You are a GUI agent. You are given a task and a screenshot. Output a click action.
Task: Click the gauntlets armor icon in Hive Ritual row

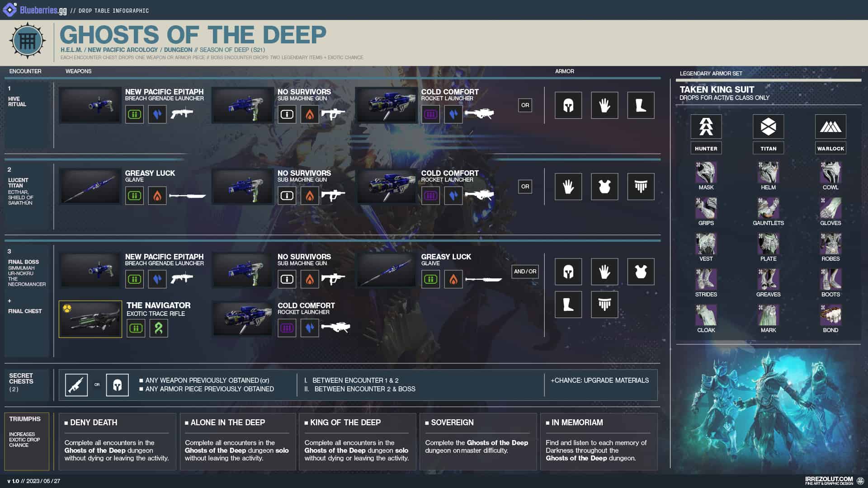604,105
